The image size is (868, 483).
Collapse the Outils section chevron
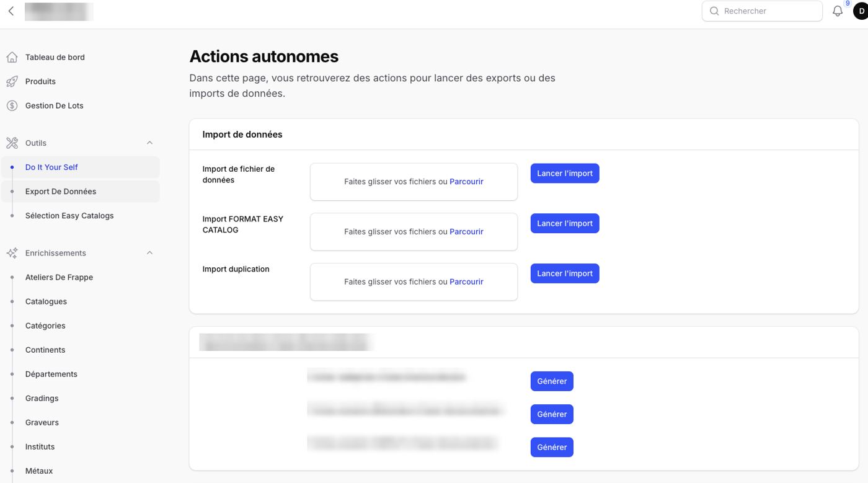(x=149, y=143)
